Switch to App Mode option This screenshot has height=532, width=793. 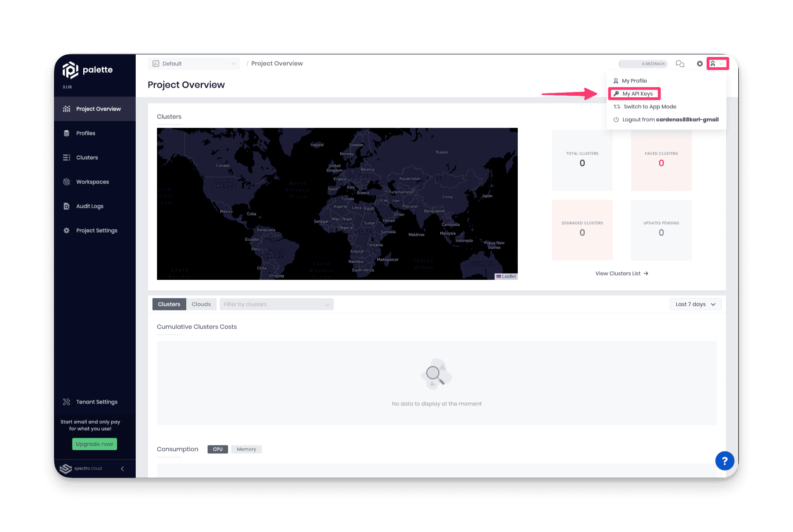tap(650, 106)
